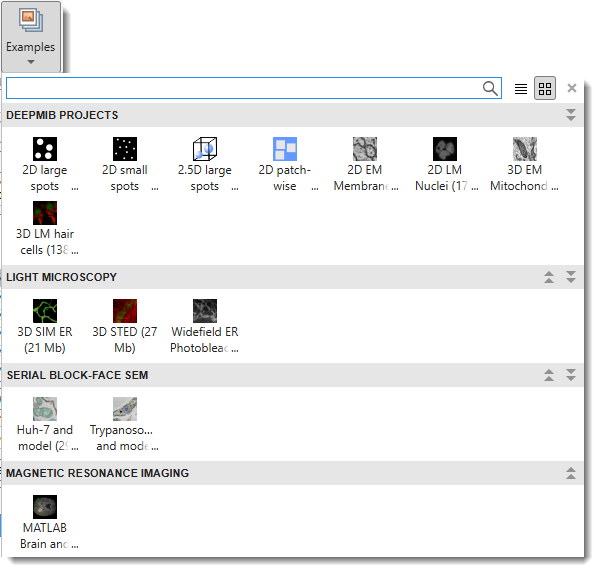Open the 2D small spots example

[125, 165]
